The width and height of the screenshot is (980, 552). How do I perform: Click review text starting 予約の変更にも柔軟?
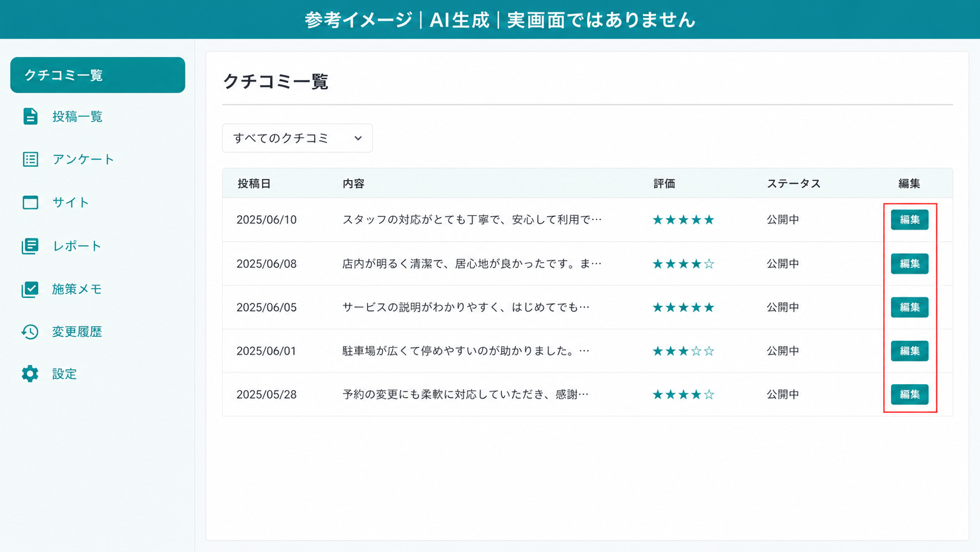465,394
